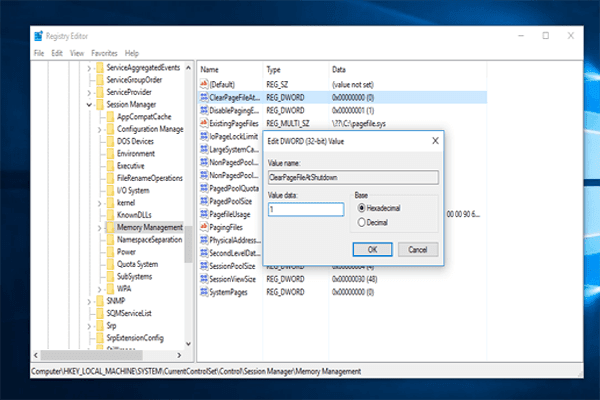Click the PagedPoolSize value icon
Viewport: 600px width, 400px height.
coord(204,201)
